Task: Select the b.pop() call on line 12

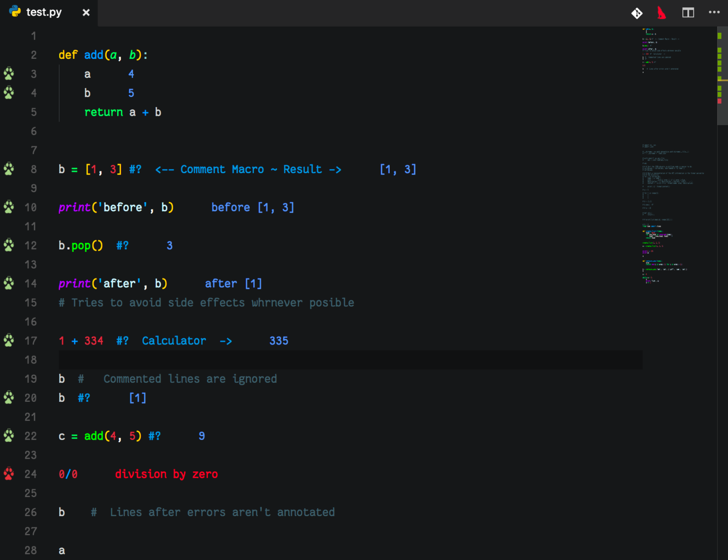Action: [x=80, y=245]
